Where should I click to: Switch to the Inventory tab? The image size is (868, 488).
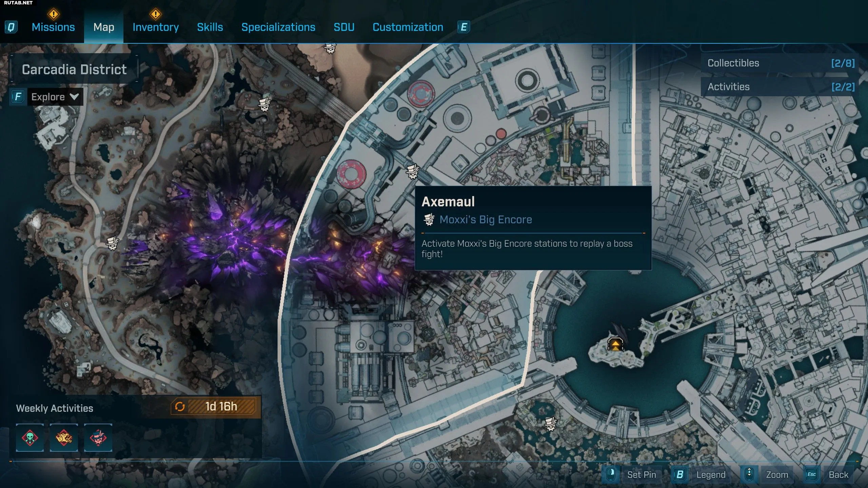tap(156, 27)
